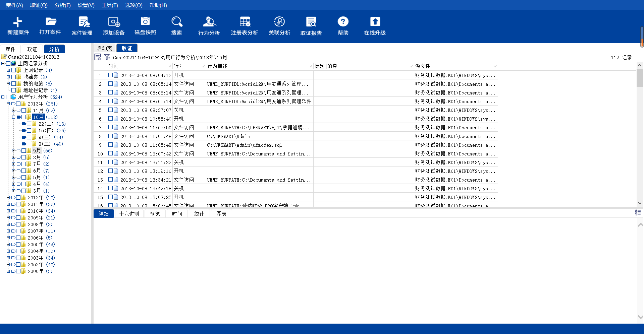The width and height of the screenshot is (644, 334).
Task: Open the 行为 column filter dropdown
Action: coord(204,66)
